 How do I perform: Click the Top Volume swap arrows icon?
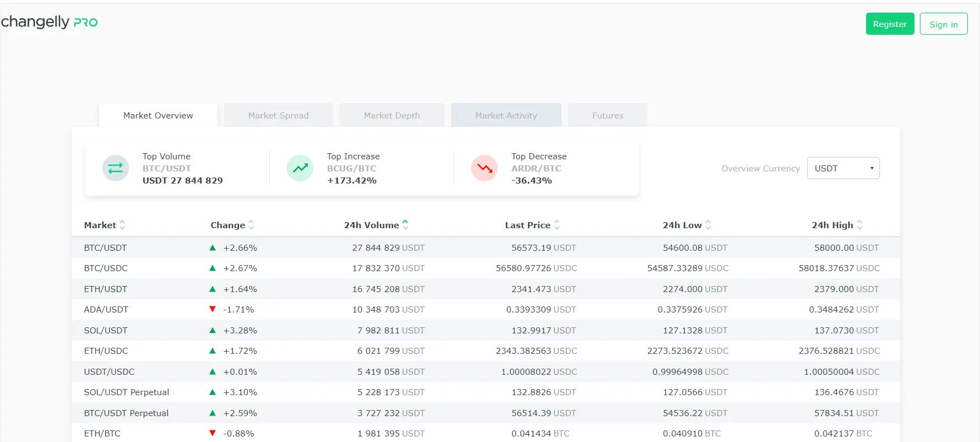[116, 168]
